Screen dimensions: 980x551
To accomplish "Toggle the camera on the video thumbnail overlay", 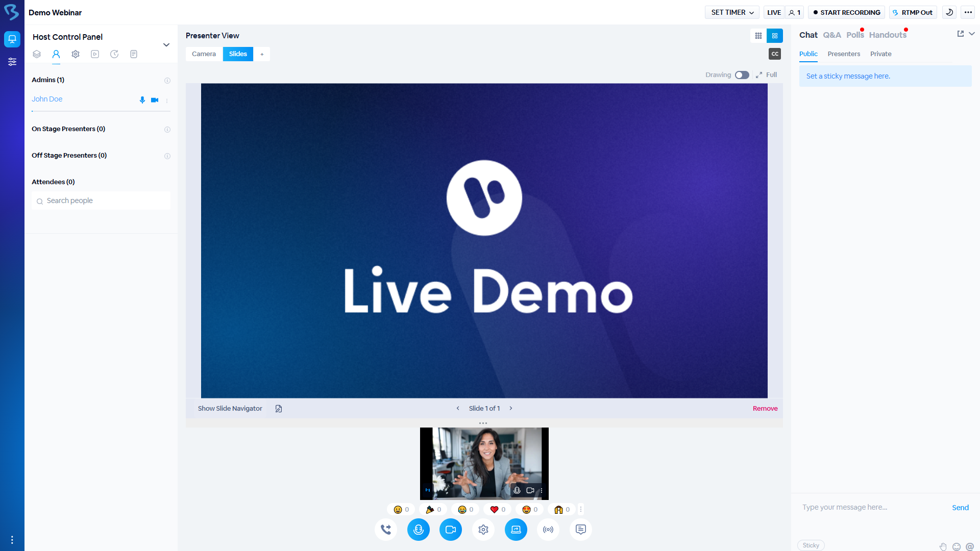I will tap(530, 490).
